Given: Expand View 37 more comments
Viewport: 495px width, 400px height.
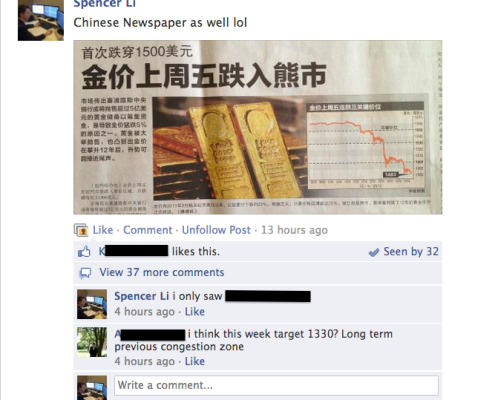Looking at the screenshot, I should [x=162, y=272].
